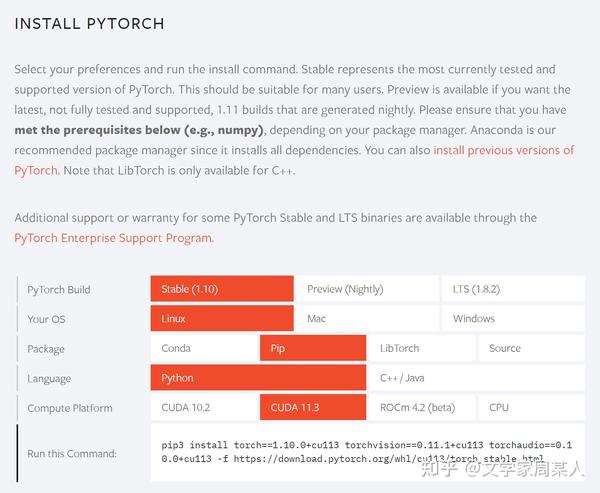Viewport: 600px width, 493px height.
Task: Pick Windows as your OS
Action: [512, 319]
